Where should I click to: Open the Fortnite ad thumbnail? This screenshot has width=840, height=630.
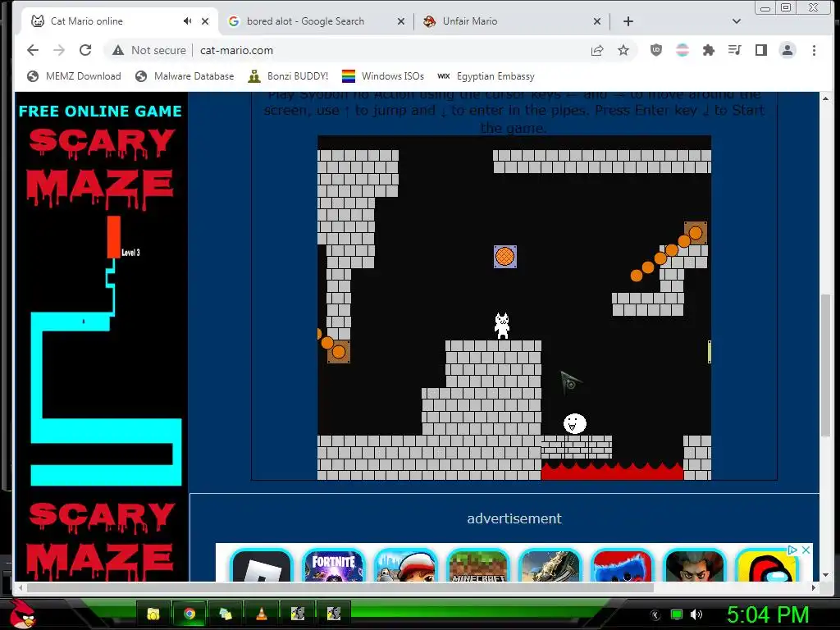pyautogui.click(x=334, y=565)
